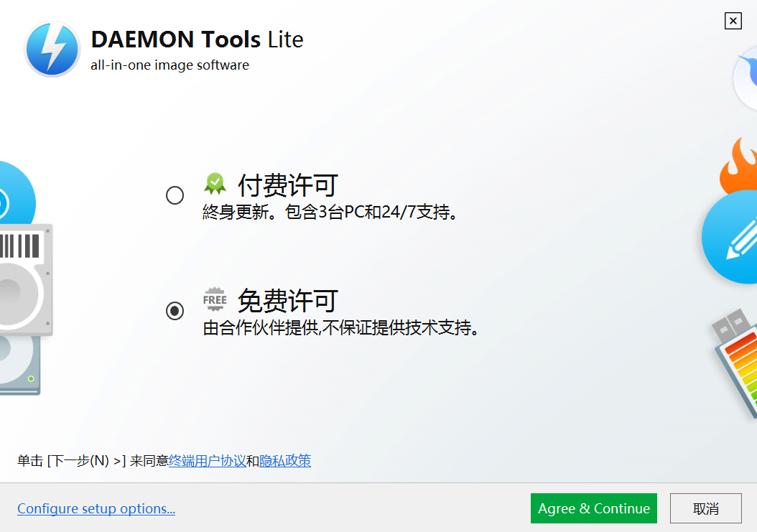
Task: Open Configure setup options link
Action: coord(96,509)
